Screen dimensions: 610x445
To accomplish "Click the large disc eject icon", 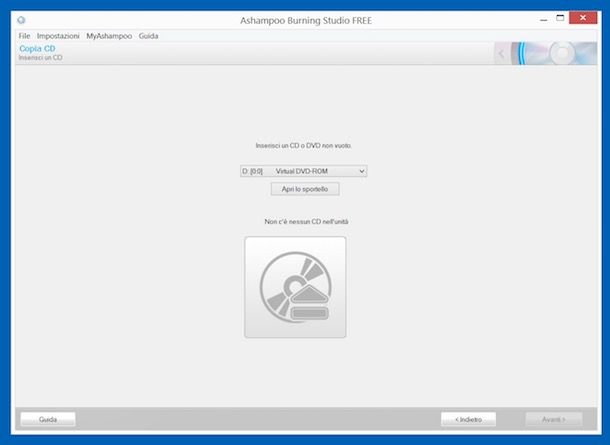I will 295,287.
